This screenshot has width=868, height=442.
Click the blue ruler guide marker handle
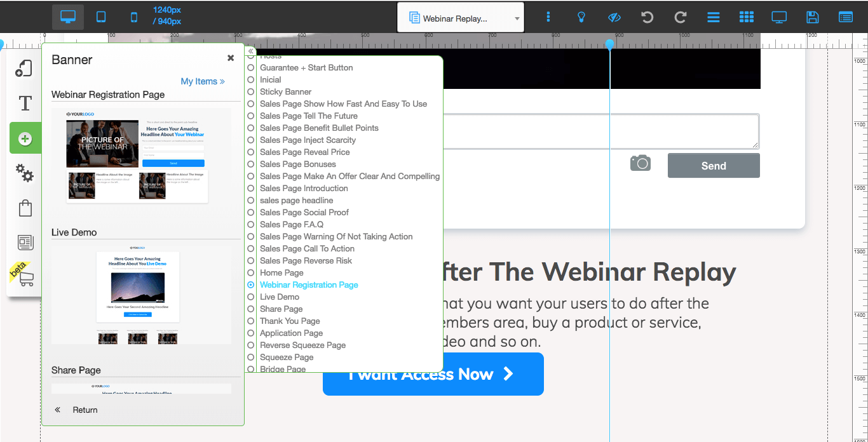tap(610, 45)
